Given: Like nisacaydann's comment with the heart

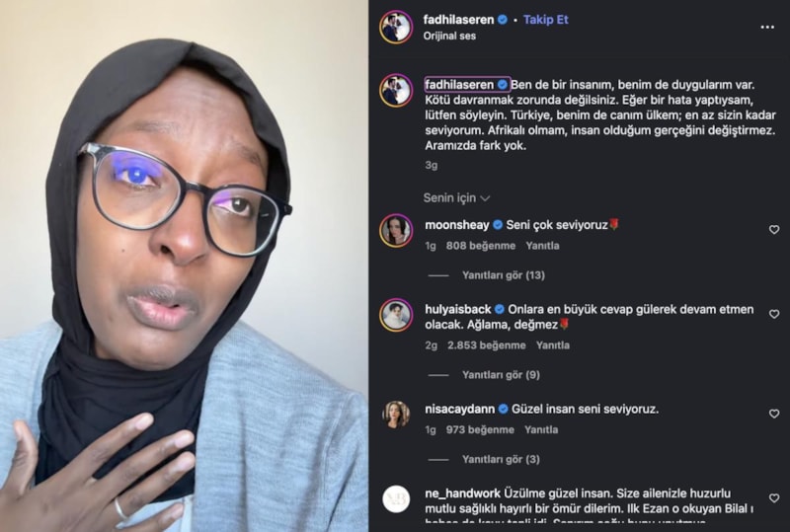Looking at the screenshot, I should tap(774, 414).
